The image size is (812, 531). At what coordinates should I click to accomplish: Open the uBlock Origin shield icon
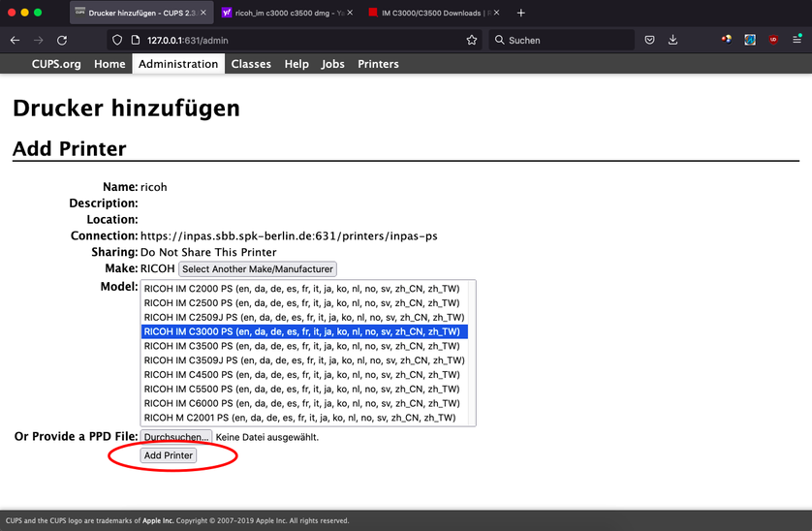tap(773, 40)
